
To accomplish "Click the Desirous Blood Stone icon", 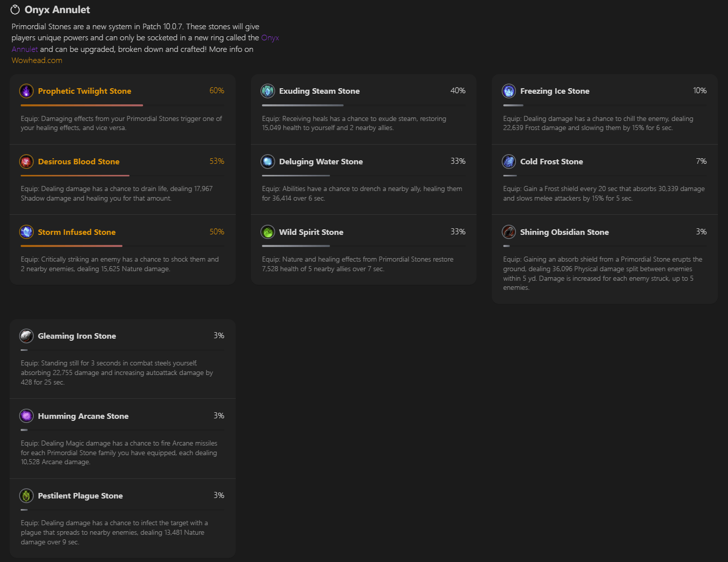I will [x=26, y=162].
